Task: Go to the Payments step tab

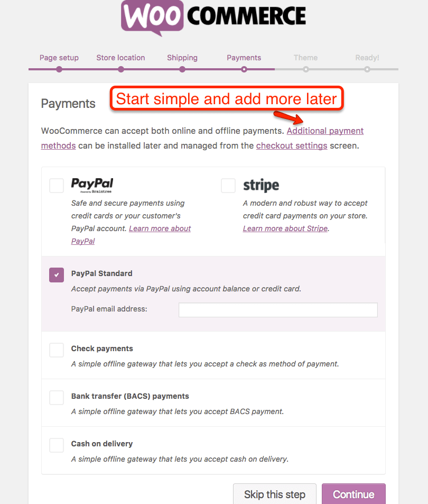Action: point(244,58)
